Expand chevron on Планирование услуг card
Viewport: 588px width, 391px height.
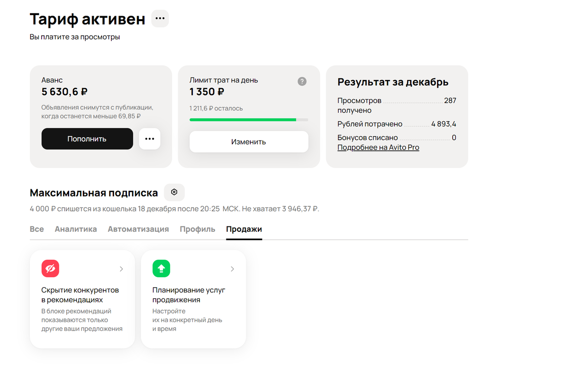coord(232,269)
